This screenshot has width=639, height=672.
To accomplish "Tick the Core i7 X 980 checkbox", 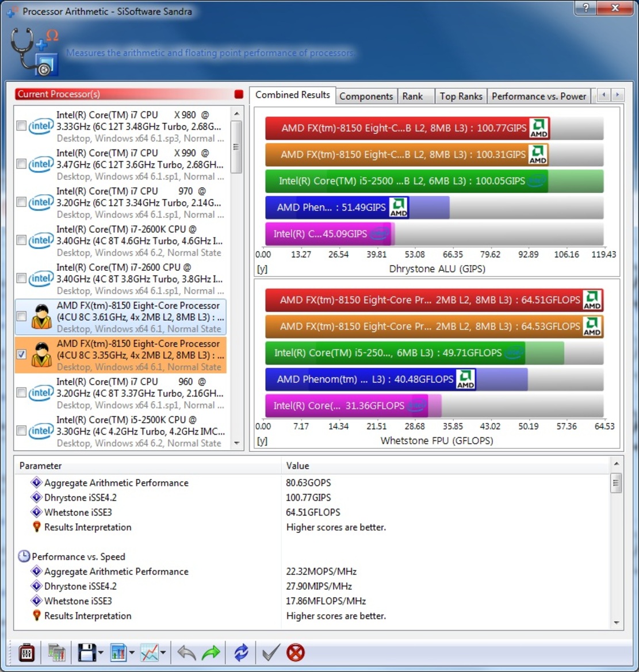I will pos(21,126).
